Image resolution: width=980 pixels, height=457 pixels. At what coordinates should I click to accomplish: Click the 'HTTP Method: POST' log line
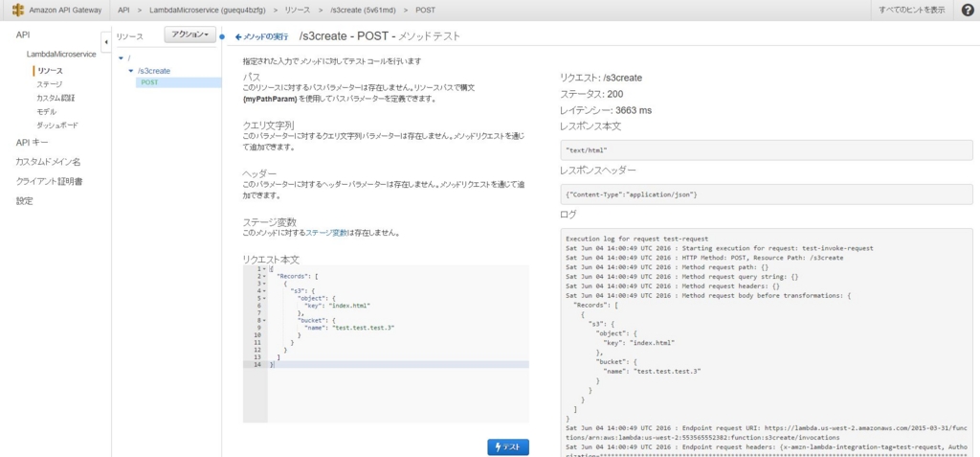point(704,258)
